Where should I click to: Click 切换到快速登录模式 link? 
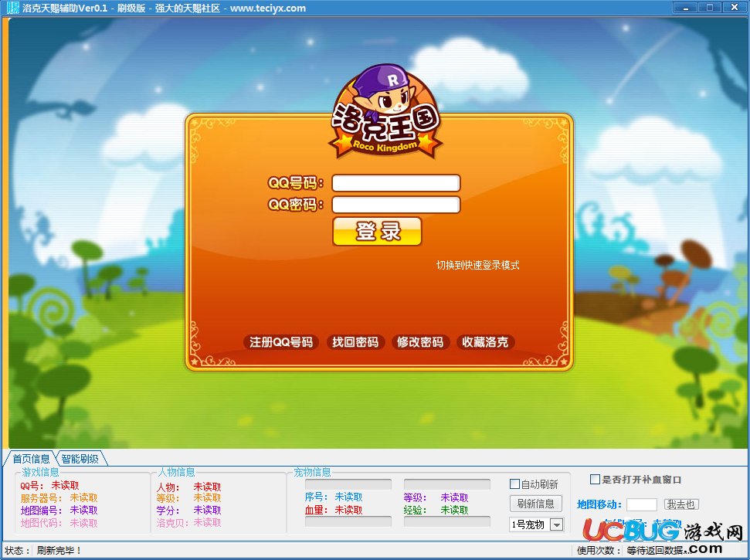pos(477,265)
